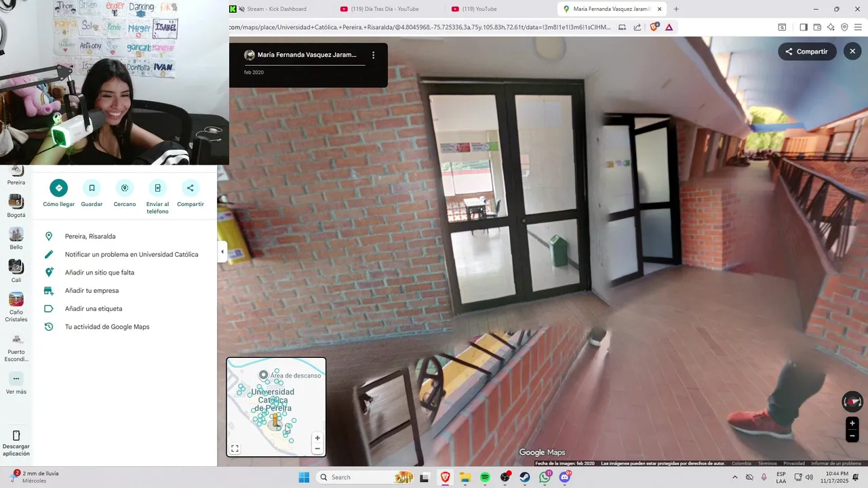Zoom in on the mini map

tap(317, 438)
